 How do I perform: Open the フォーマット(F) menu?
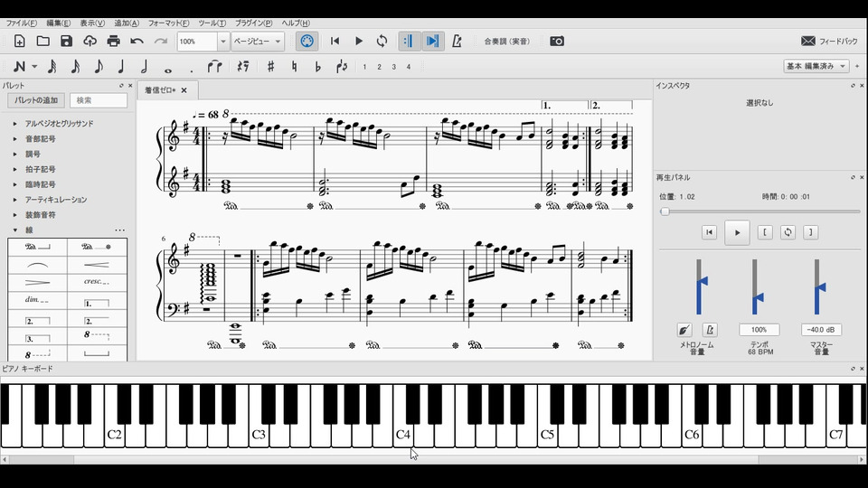pos(168,23)
